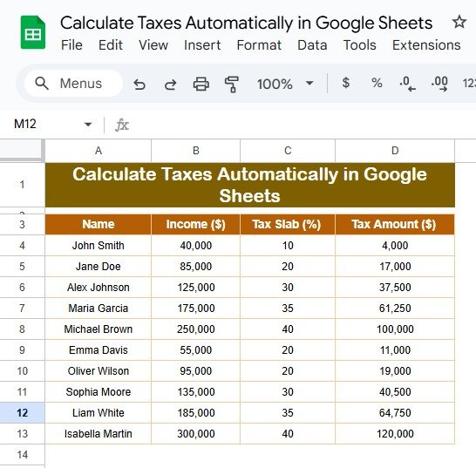Click the Maria Garcia cell
This screenshot has height=468, width=476.
(98, 308)
